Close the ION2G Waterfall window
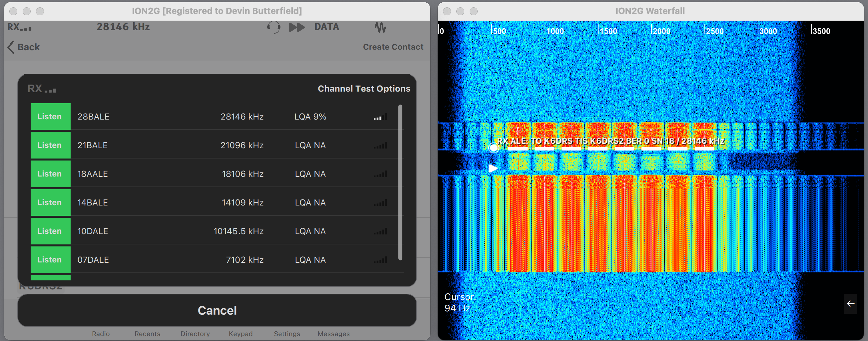The image size is (868, 341). click(x=447, y=11)
